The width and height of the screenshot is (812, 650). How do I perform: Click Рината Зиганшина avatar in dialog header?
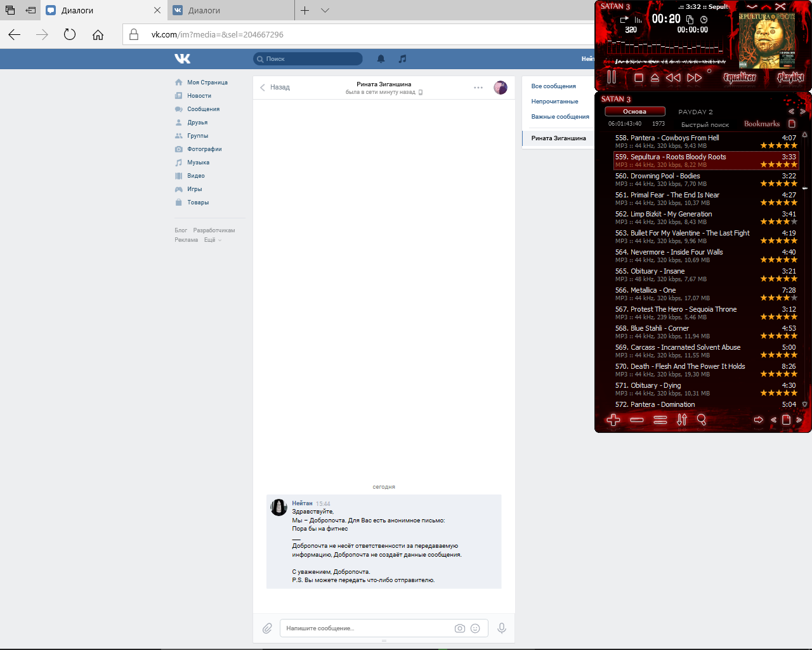(501, 88)
